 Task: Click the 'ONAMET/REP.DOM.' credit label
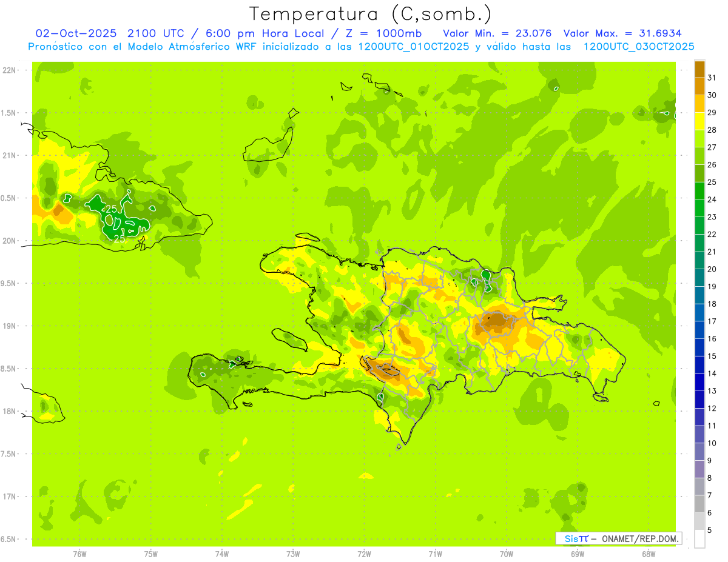tap(639, 538)
